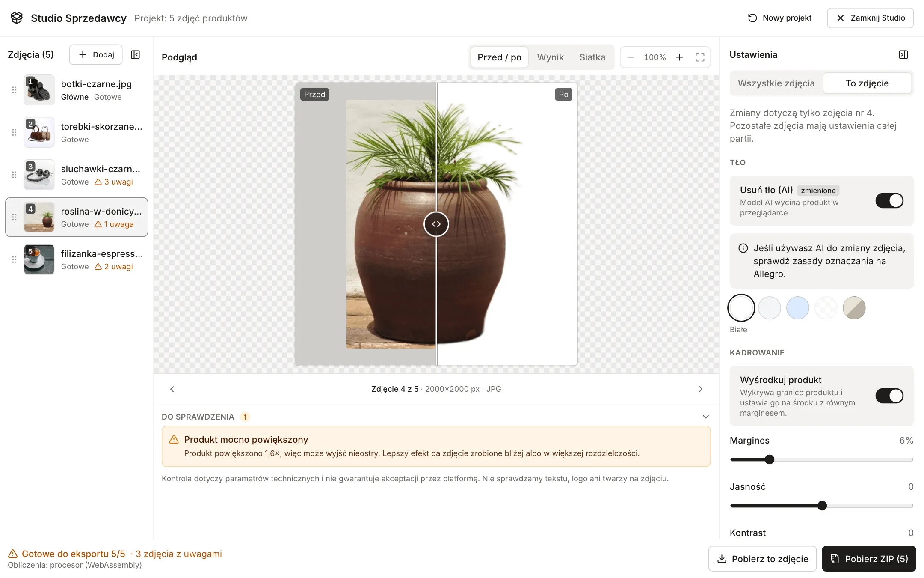Click warning icon in Produkt mocno powiększony alert
The height and width of the screenshot is (578, 924).
[x=174, y=439]
